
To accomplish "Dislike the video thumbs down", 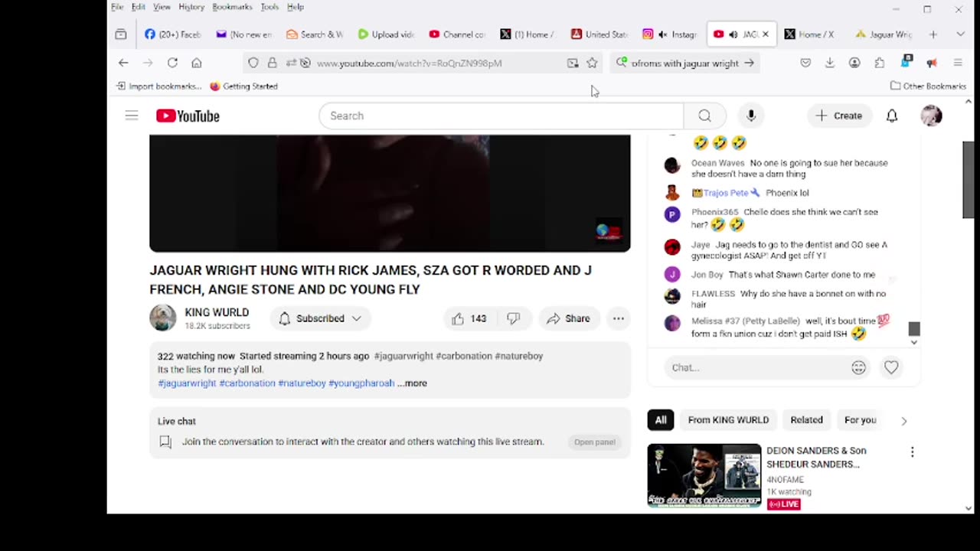I will pyautogui.click(x=514, y=318).
